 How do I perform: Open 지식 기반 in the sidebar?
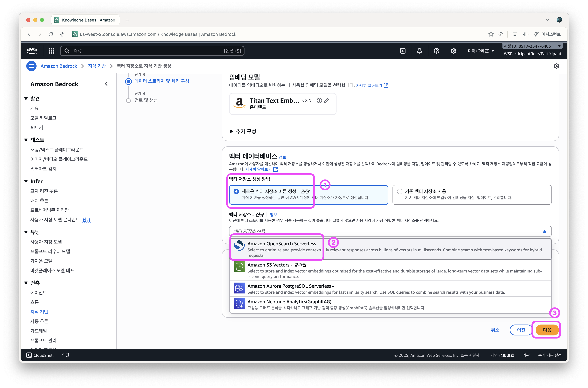tap(39, 312)
